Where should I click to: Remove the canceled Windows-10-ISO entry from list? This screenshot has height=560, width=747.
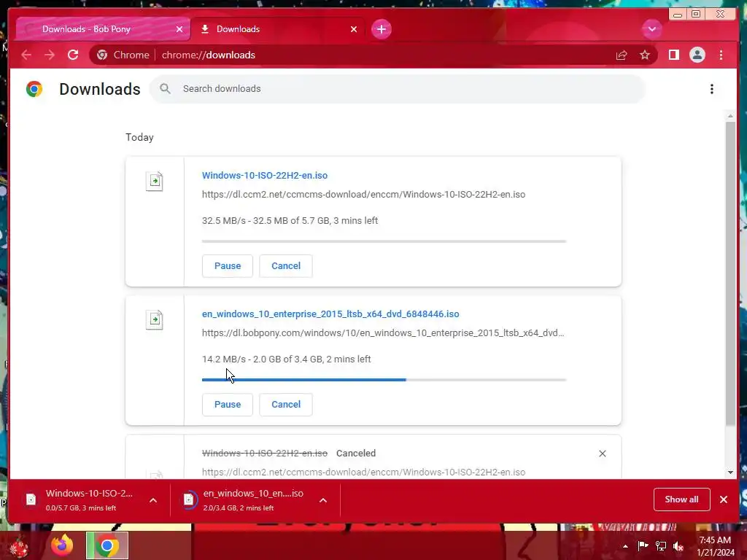tap(602, 454)
